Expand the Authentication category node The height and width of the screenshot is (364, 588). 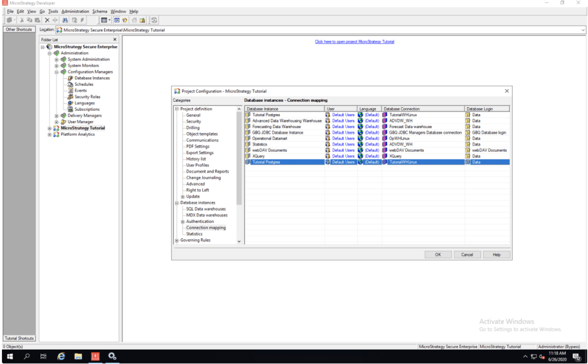pos(183,222)
